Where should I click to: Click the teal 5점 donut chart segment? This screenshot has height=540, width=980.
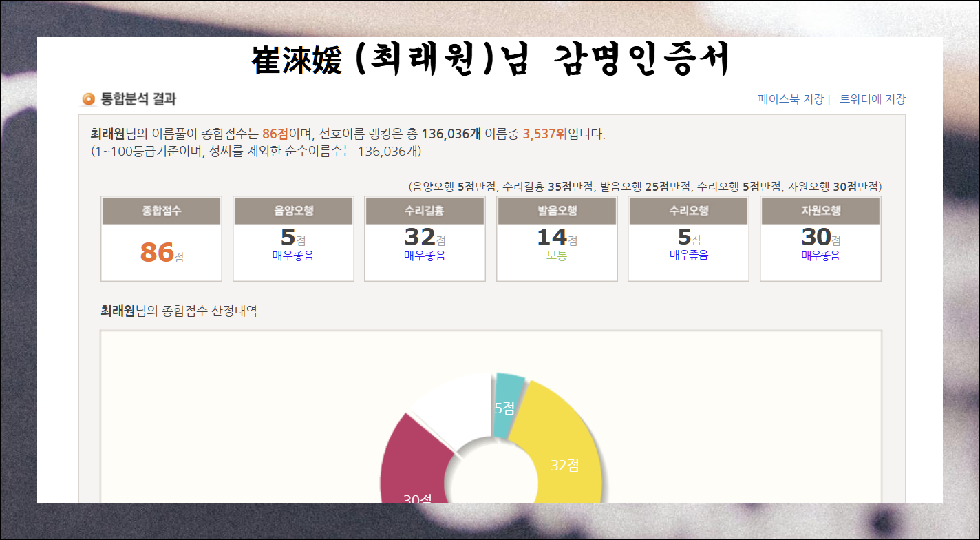point(509,405)
